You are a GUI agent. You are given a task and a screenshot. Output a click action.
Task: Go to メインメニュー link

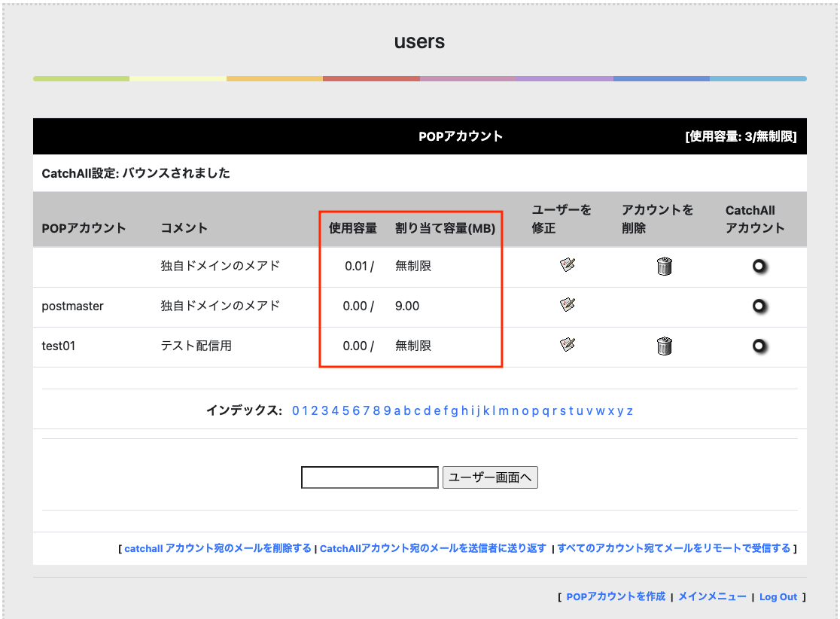712,596
